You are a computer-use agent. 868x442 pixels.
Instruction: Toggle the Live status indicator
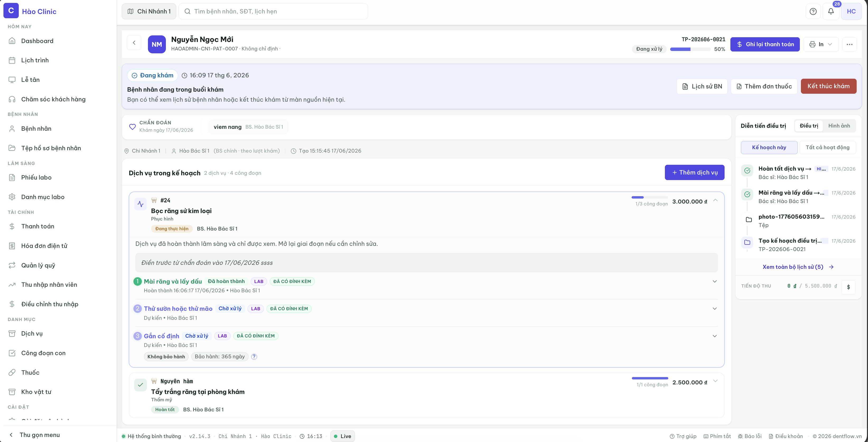point(342,436)
